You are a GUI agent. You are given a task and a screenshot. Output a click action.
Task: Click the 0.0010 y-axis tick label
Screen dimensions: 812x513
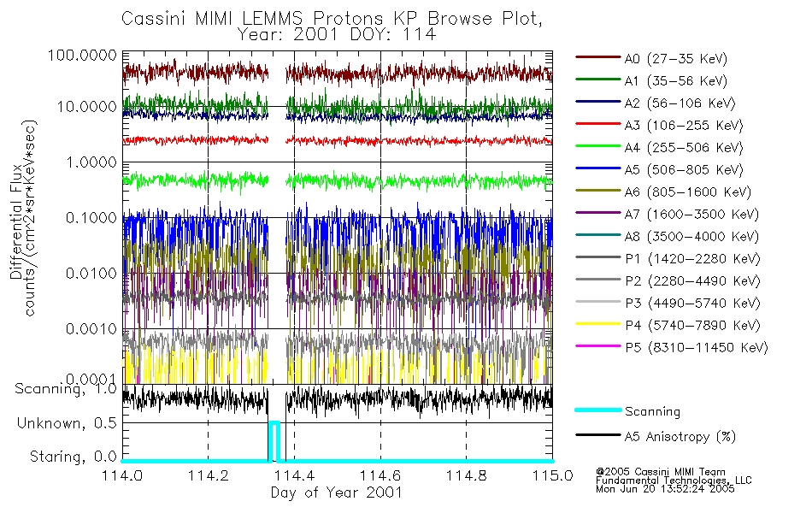tap(91, 329)
